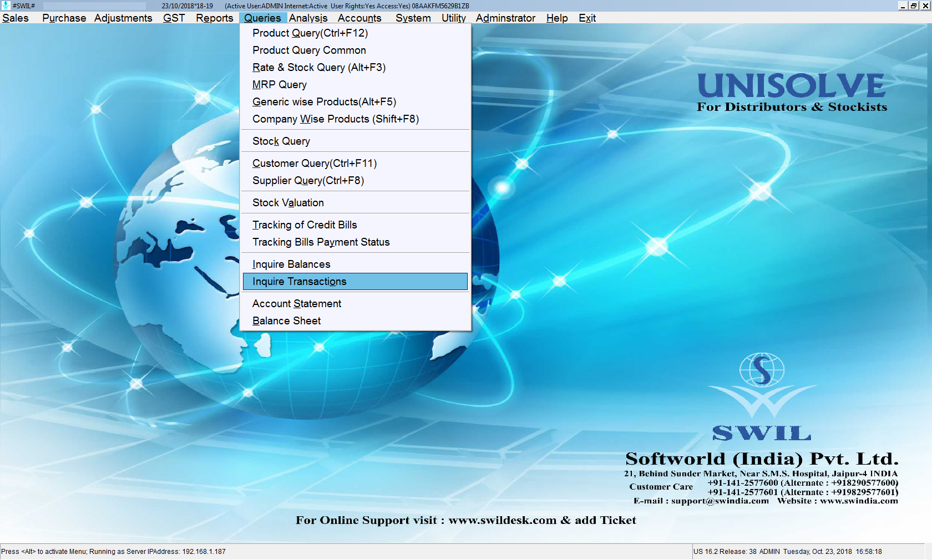Screen dimensions: 932x560
Task: Select Product Query (Ctrl+F12)
Action: [x=355, y=33]
